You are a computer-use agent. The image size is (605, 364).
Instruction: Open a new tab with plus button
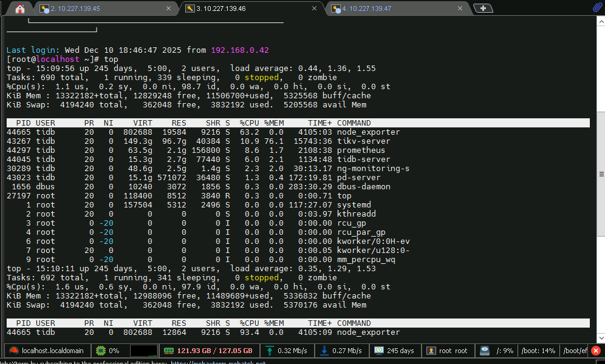coord(483,8)
